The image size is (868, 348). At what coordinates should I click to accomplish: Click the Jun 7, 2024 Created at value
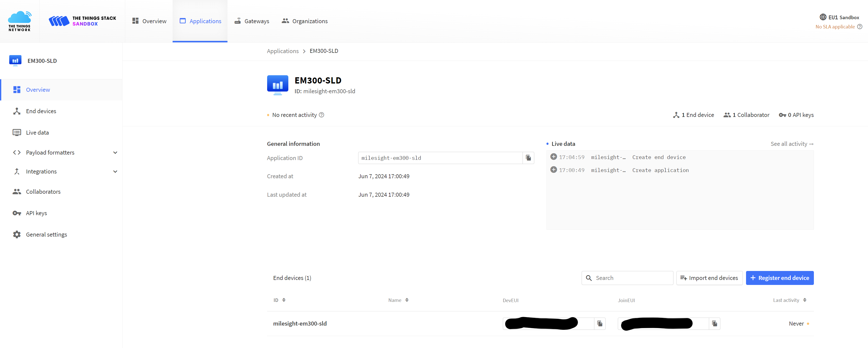pyautogui.click(x=384, y=176)
